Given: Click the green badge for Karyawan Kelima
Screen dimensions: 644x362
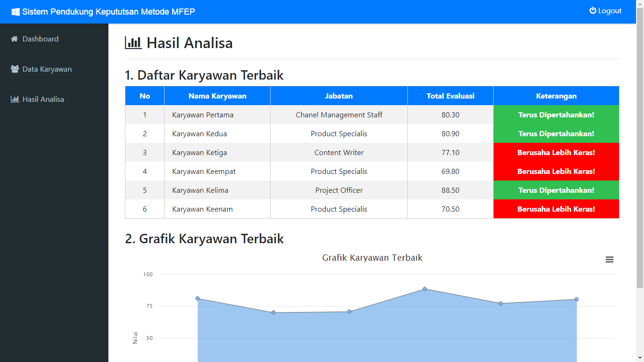Looking at the screenshot, I should (556, 190).
